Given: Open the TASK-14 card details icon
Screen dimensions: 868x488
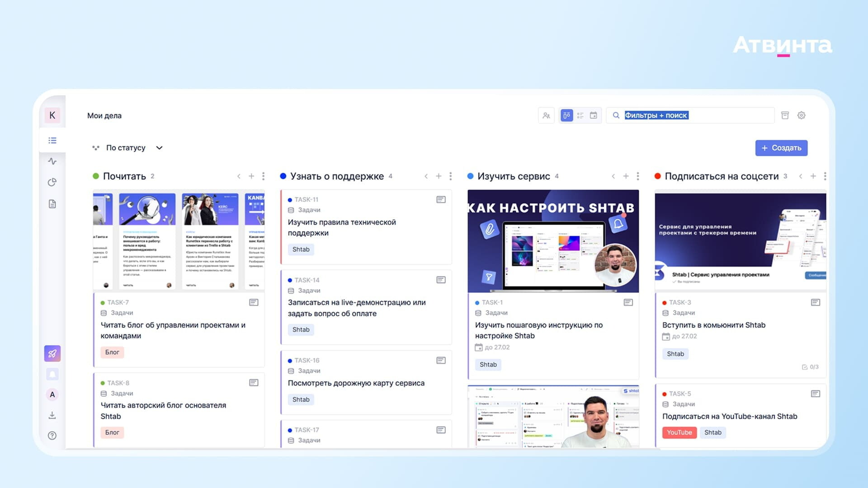Looking at the screenshot, I should 441,280.
